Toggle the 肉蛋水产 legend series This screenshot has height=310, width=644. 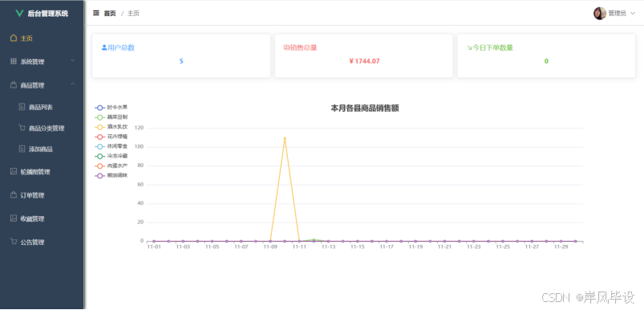(111, 166)
